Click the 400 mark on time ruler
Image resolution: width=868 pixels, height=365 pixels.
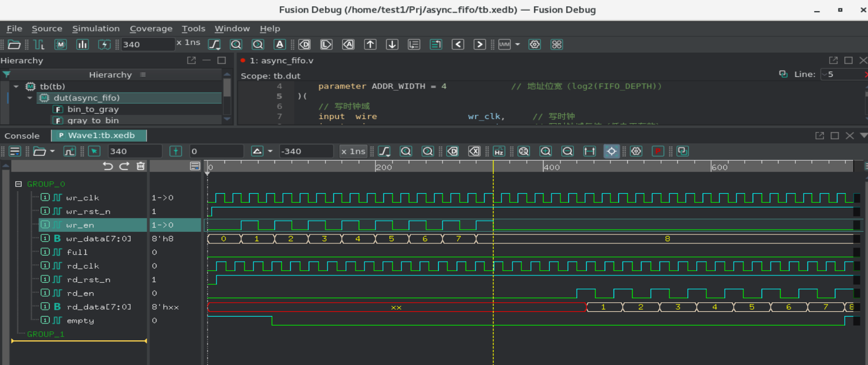click(551, 167)
